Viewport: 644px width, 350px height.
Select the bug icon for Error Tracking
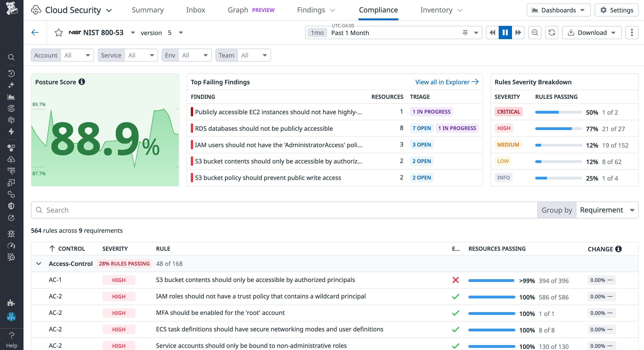[x=12, y=234]
